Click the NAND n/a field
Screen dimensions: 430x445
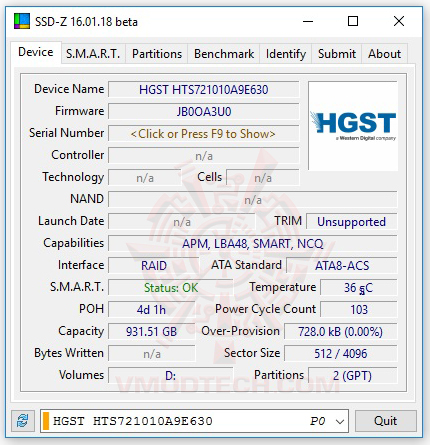(253, 200)
